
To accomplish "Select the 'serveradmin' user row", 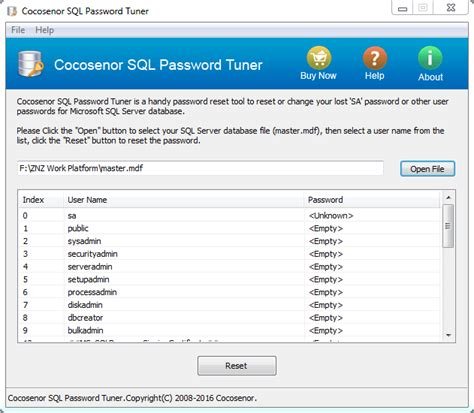I will point(229,267).
